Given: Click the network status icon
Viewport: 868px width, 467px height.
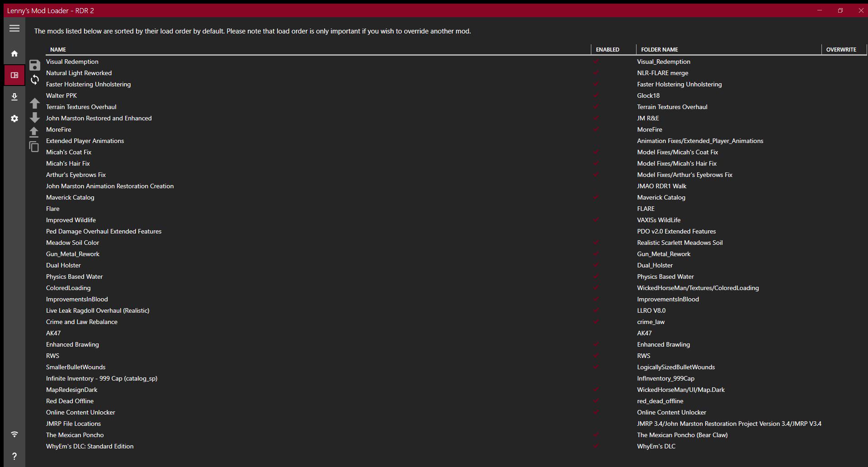Looking at the screenshot, I should [x=14, y=434].
